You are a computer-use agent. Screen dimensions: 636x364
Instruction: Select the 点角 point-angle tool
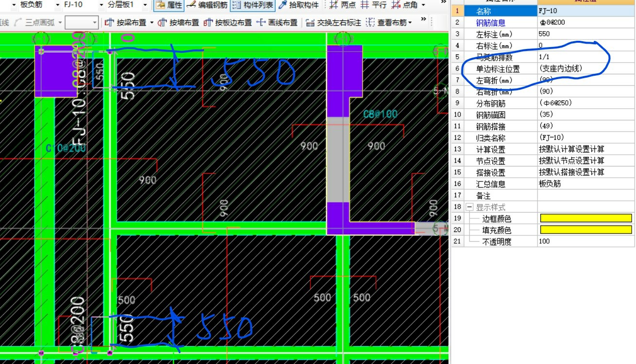click(405, 5)
